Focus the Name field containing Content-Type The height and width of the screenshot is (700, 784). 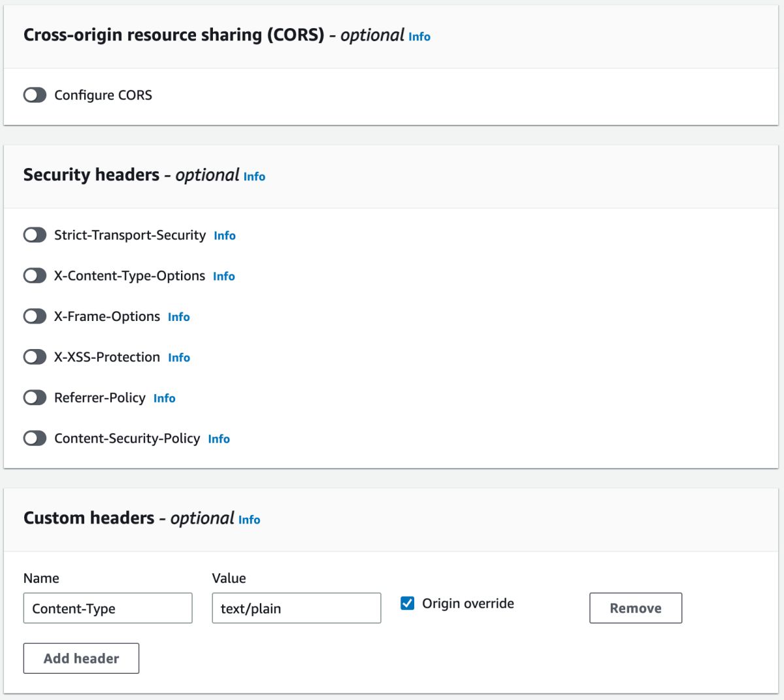[108, 608]
